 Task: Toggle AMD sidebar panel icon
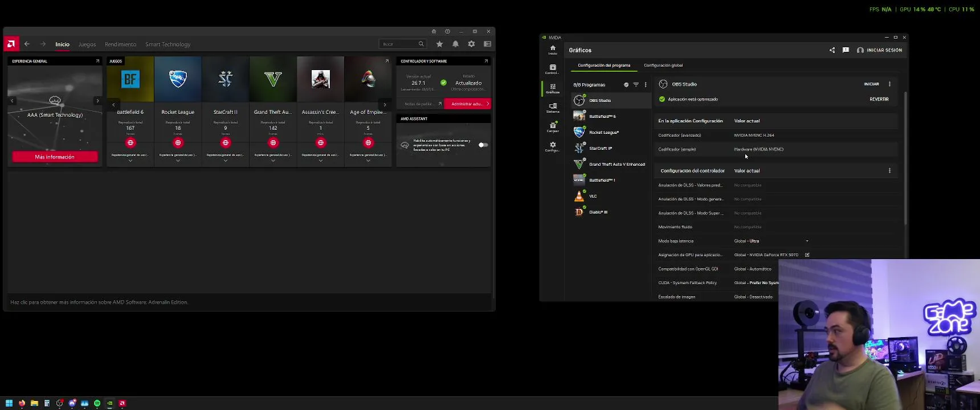point(488,44)
